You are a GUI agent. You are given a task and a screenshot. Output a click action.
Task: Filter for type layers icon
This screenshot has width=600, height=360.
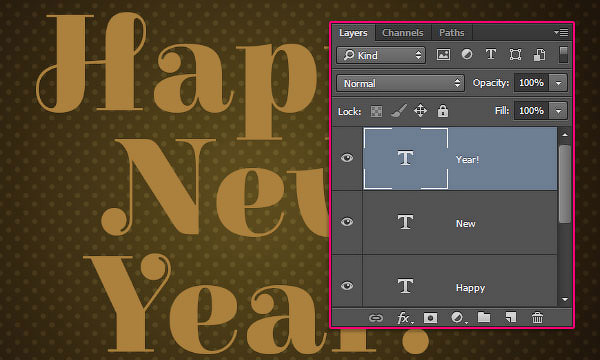pyautogui.click(x=491, y=55)
